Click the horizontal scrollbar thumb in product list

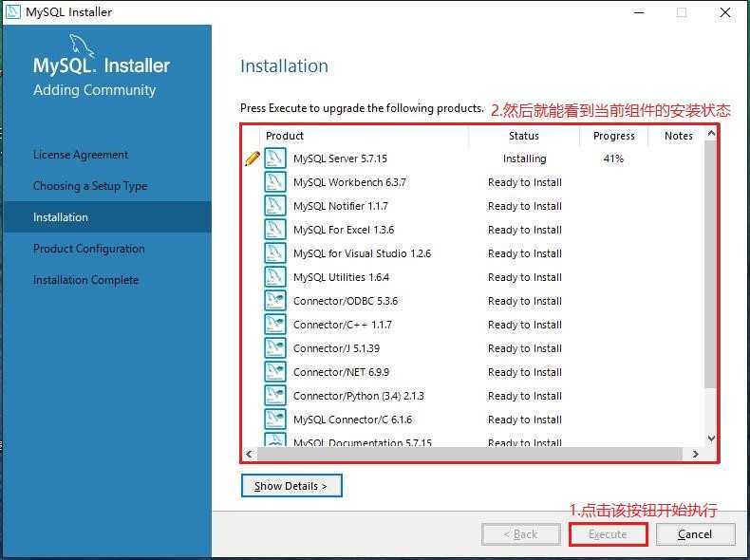point(470,454)
